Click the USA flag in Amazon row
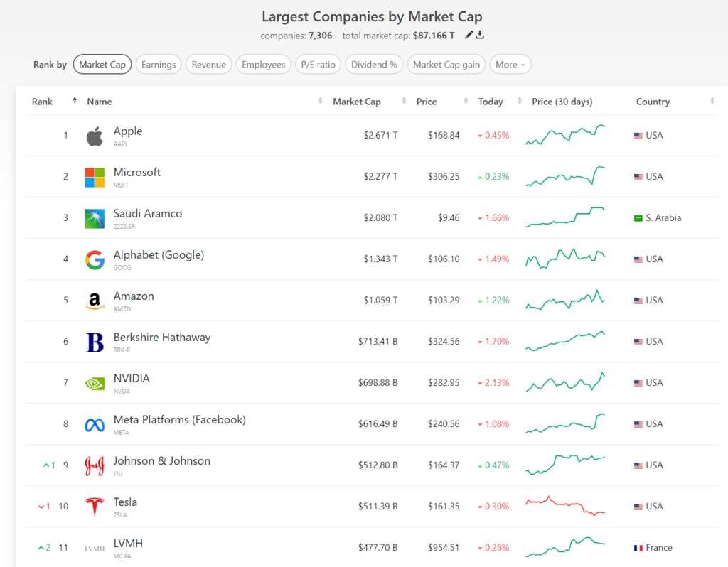The width and height of the screenshot is (728, 567). (638, 301)
